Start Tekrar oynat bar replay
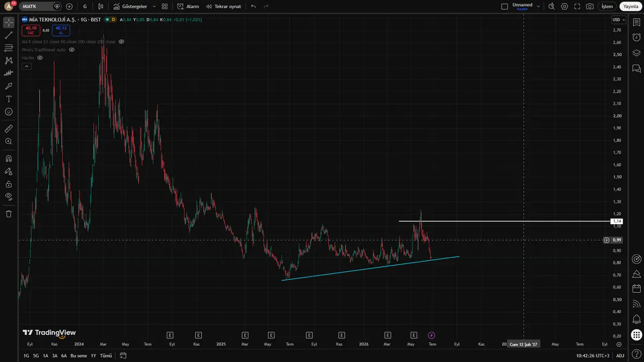The height and width of the screenshot is (362, 644). click(x=224, y=6)
